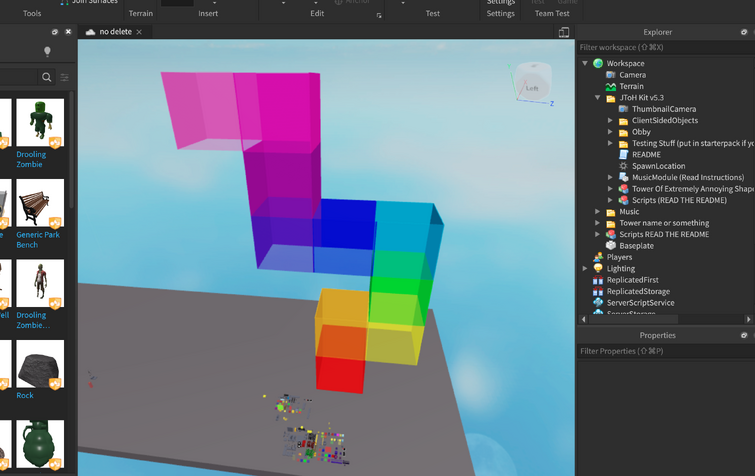Select the green grenade thumbnail

[x=40, y=444]
